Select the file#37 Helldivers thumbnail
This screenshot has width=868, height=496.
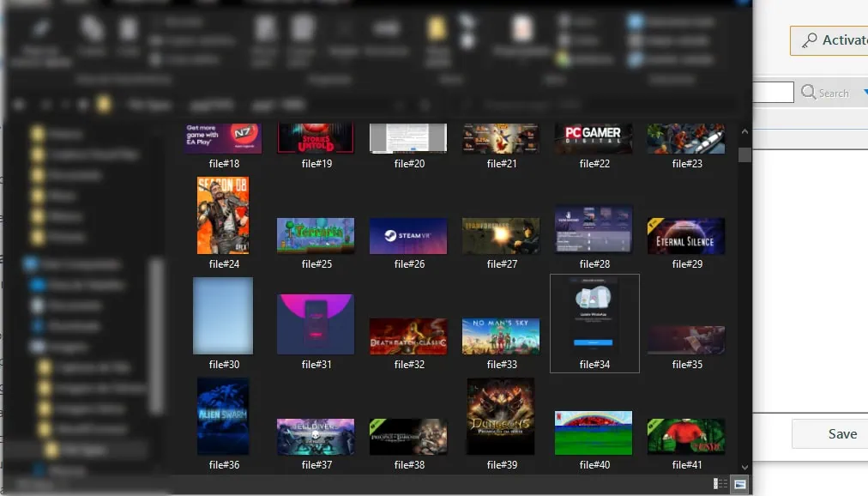pyautogui.click(x=316, y=437)
